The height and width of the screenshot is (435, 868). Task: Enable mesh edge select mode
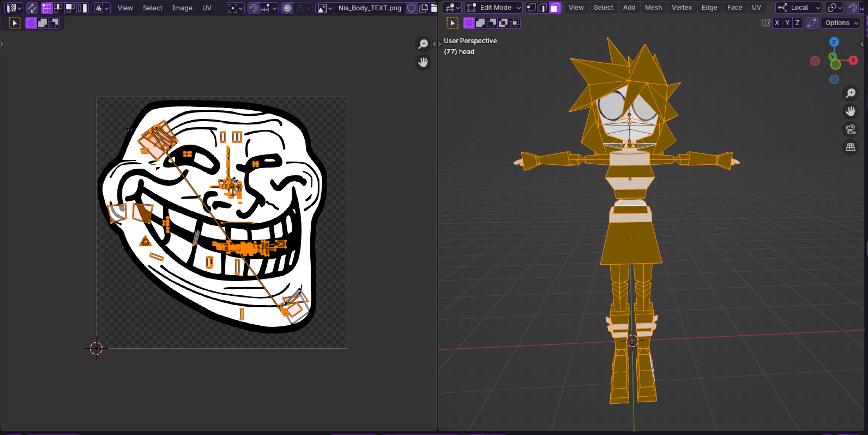543,8
